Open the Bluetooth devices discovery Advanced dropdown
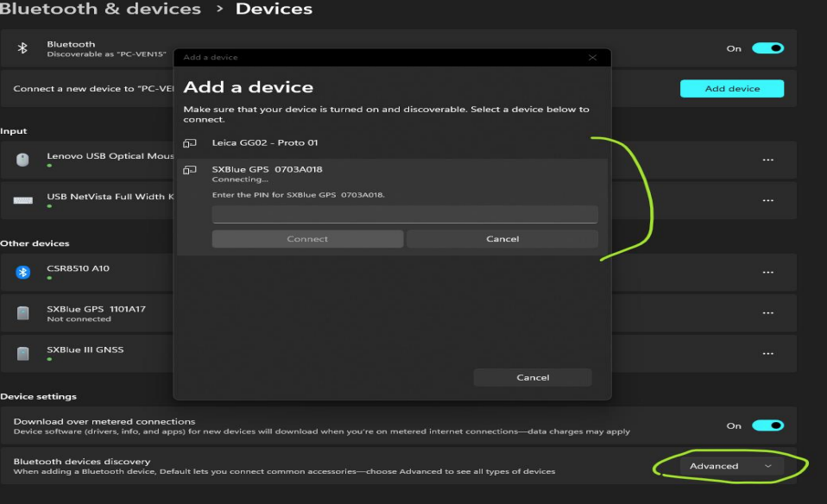 pyautogui.click(x=731, y=466)
